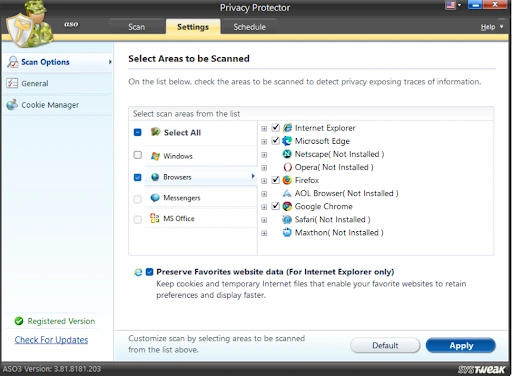
Task: Click the Opera icon
Action: 287,167
